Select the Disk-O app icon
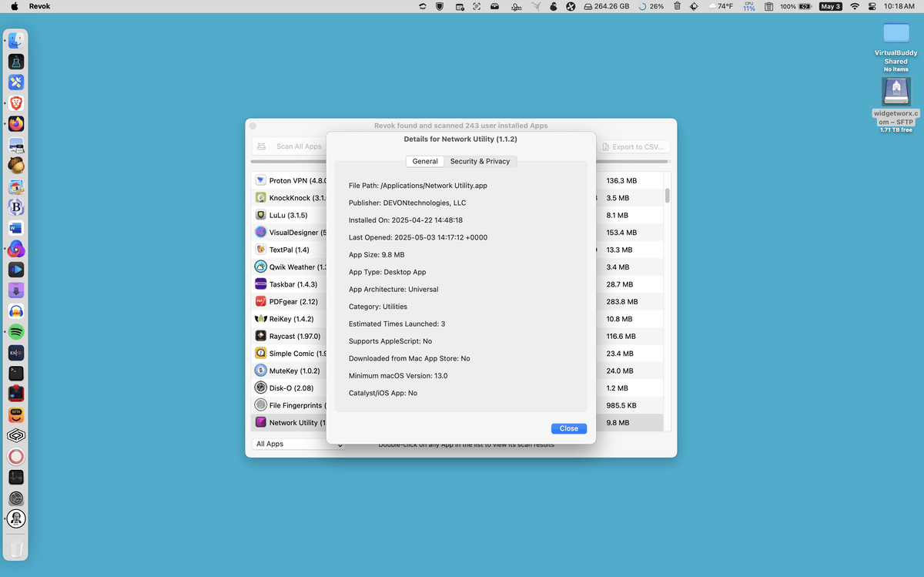The image size is (924, 577). coord(260,387)
